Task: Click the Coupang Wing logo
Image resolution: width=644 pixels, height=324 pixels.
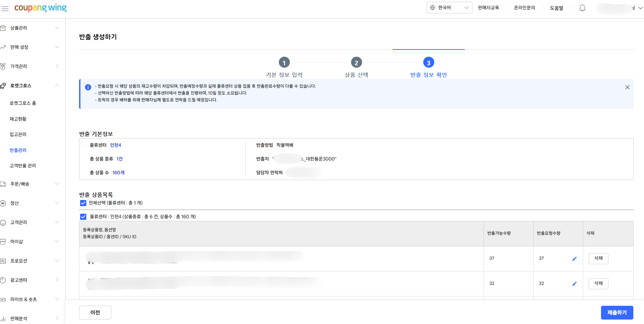Action: pos(41,8)
